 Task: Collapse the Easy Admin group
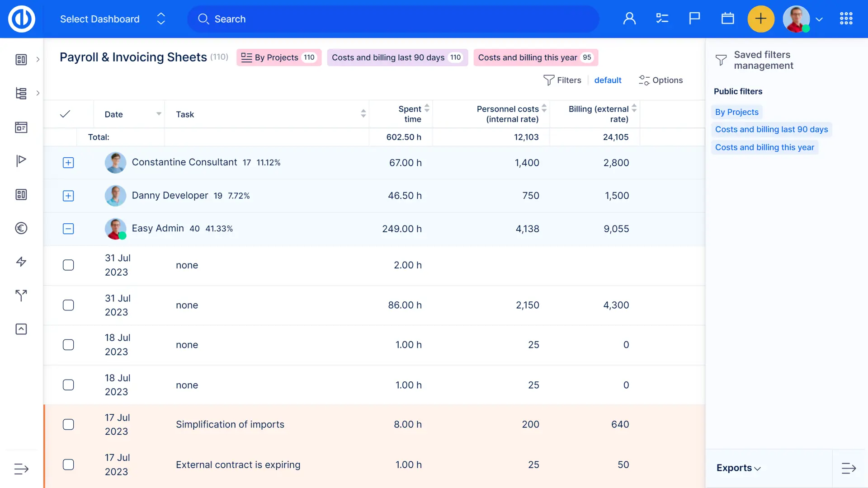[x=68, y=229]
